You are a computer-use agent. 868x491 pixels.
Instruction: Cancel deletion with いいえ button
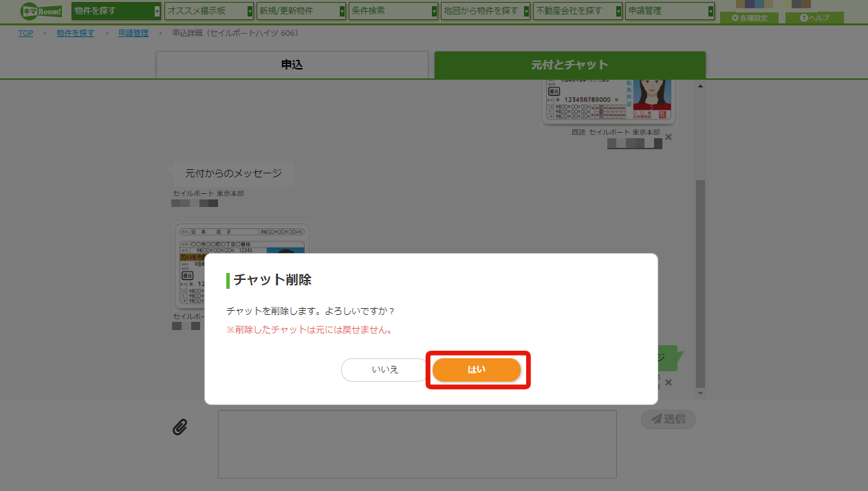point(385,370)
